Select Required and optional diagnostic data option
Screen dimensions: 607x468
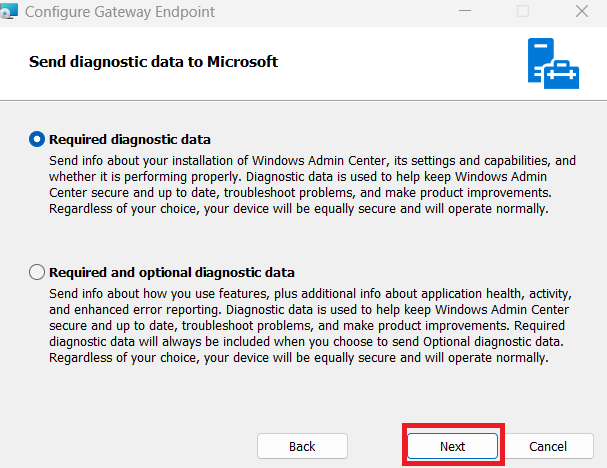coord(37,272)
